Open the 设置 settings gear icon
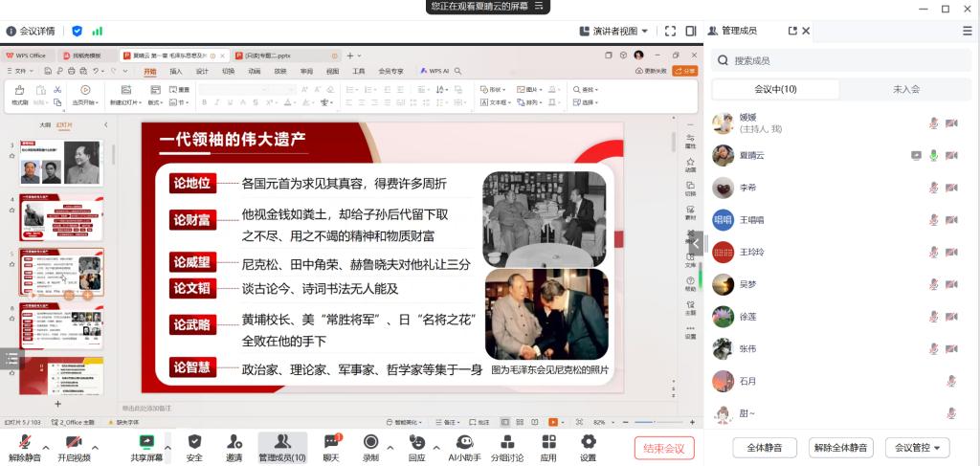This screenshot has height=466, width=980. coord(588,442)
